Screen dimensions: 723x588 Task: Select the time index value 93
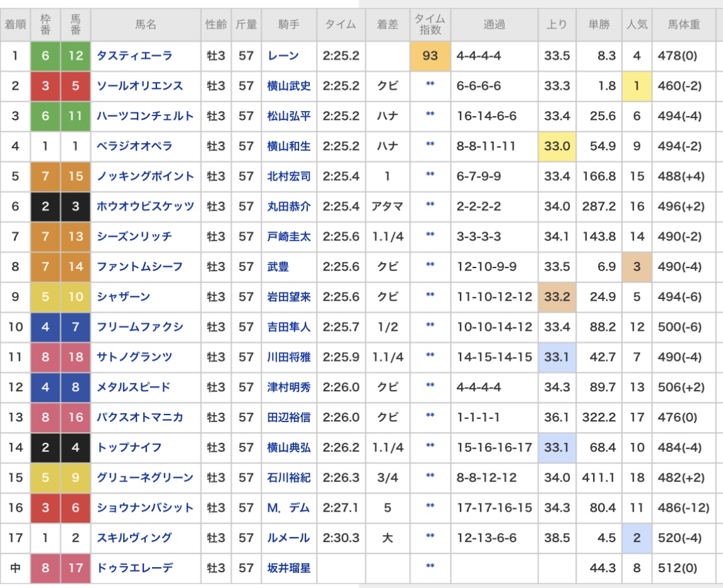[430, 56]
